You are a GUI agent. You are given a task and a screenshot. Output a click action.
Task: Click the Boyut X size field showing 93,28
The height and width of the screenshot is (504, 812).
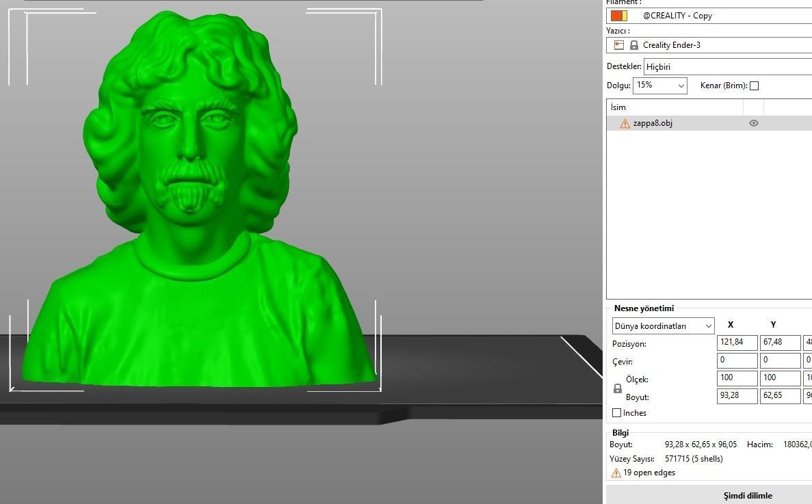click(x=737, y=396)
